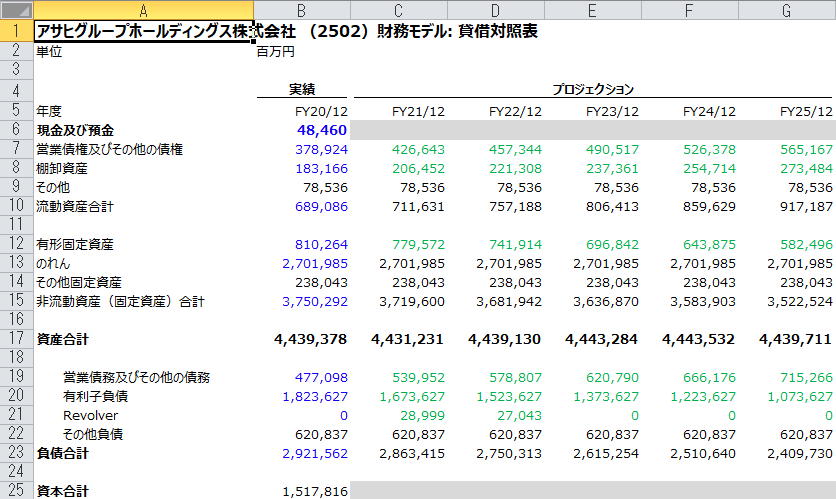Click total assets 4,439,378
The height and width of the screenshot is (499, 836).
click(x=311, y=339)
